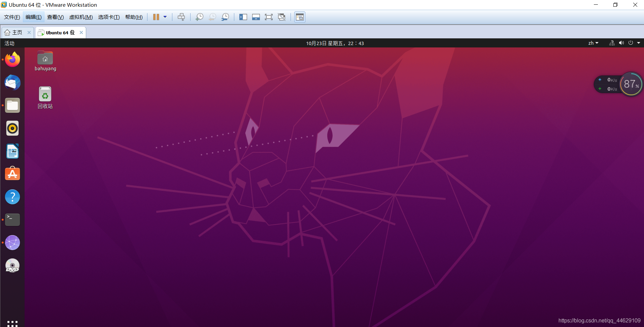Close the 主页 tab
644x327 pixels.
coord(29,33)
